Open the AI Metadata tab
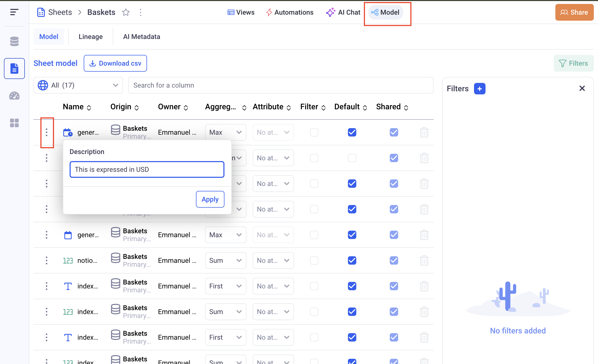598x364 pixels. click(x=142, y=37)
